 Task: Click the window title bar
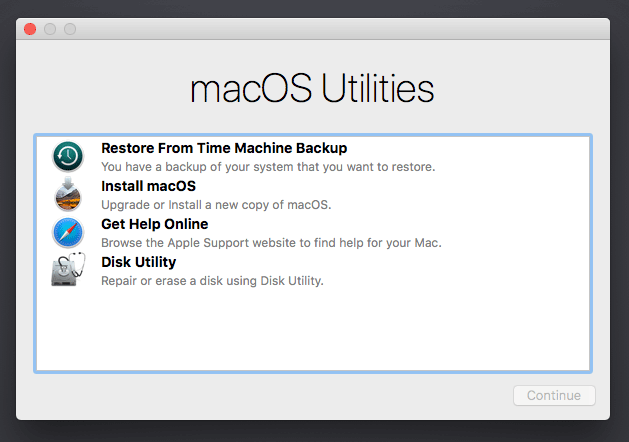point(312,29)
